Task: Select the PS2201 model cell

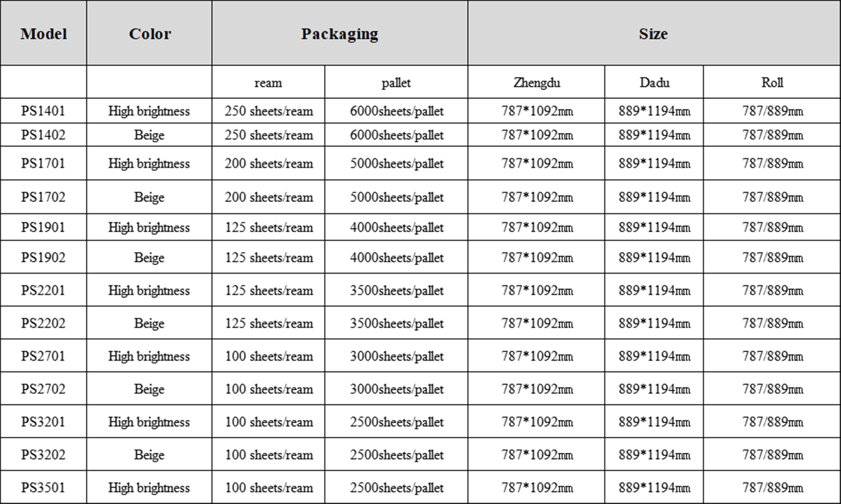Action: [x=43, y=291]
